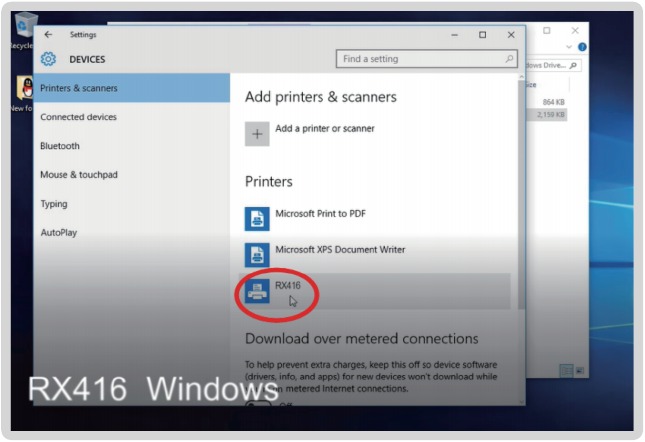Select the Microsoft XPS Document Writer icon
The height and width of the screenshot is (442, 645).
pyautogui.click(x=257, y=254)
